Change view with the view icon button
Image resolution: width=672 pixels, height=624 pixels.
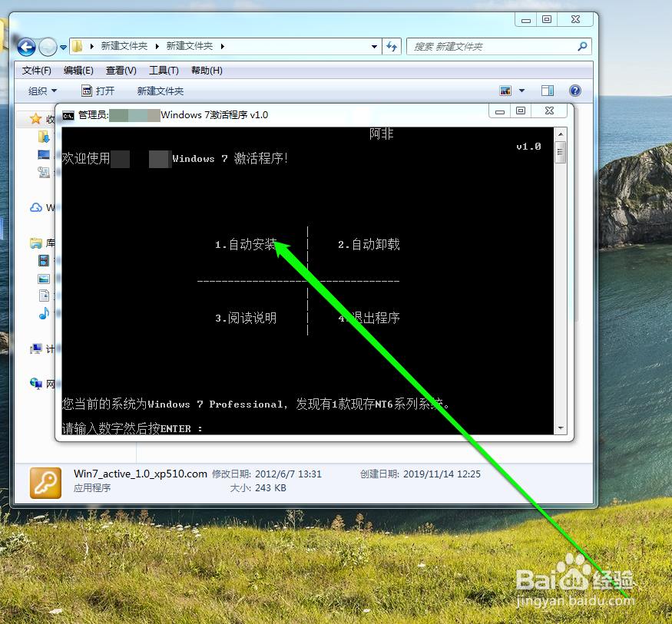pyautogui.click(x=505, y=91)
